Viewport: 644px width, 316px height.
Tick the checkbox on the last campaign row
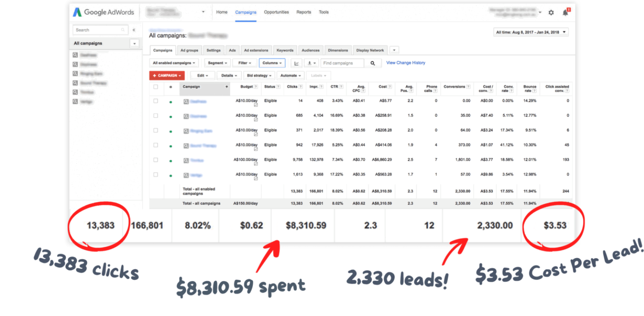156,174
